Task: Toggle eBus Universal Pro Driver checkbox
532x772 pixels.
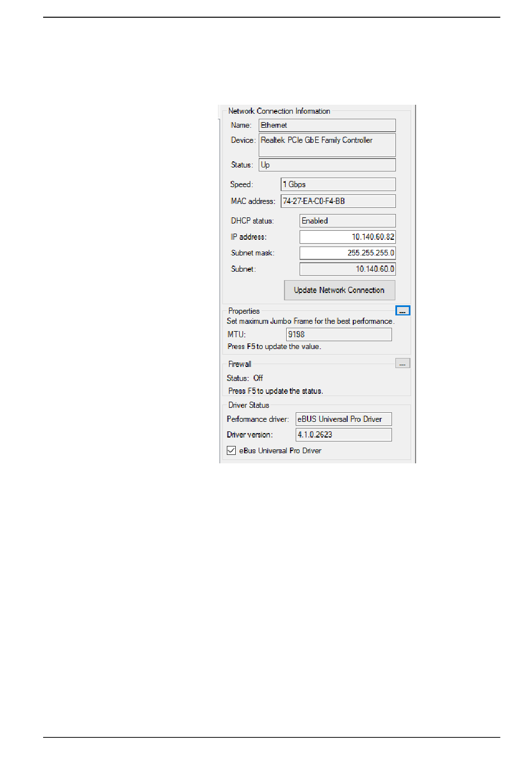Action: (x=231, y=450)
